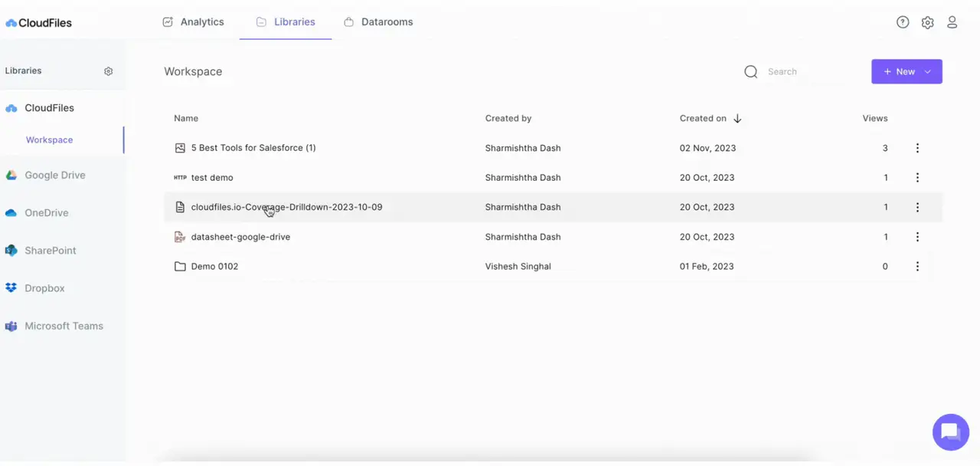Click view count 3 for 5 Best Tools
This screenshot has width=980, height=466.
tap(885, 148)
